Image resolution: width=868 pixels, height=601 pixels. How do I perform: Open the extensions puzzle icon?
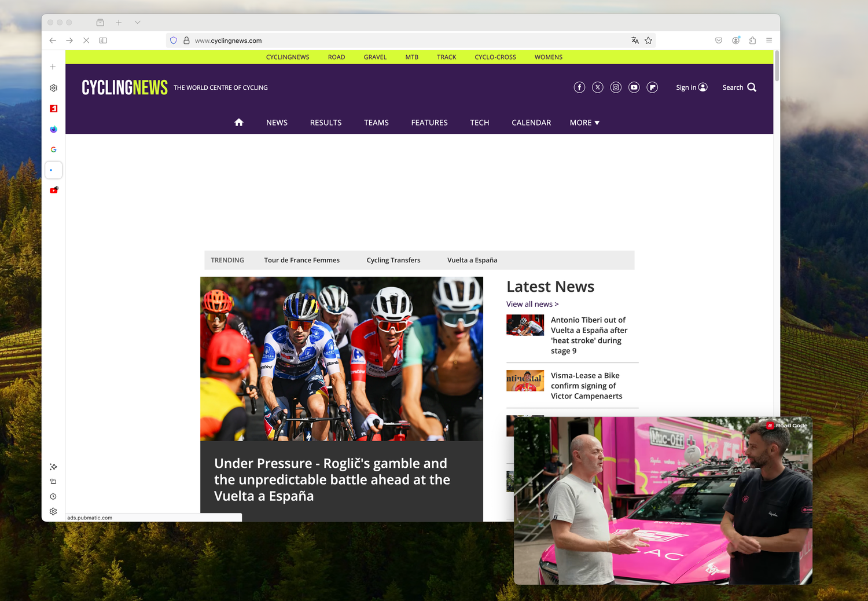[x=752, y=41]
